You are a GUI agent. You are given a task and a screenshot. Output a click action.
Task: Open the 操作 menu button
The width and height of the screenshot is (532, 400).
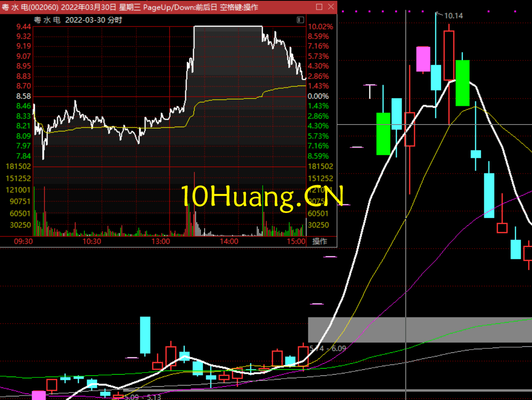320,241
